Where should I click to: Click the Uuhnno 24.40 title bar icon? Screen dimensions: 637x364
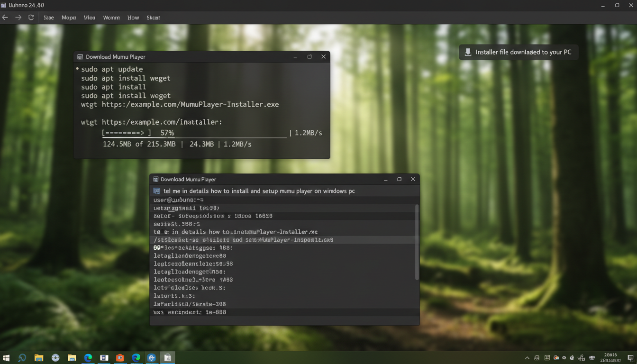[x=4, y=5]
